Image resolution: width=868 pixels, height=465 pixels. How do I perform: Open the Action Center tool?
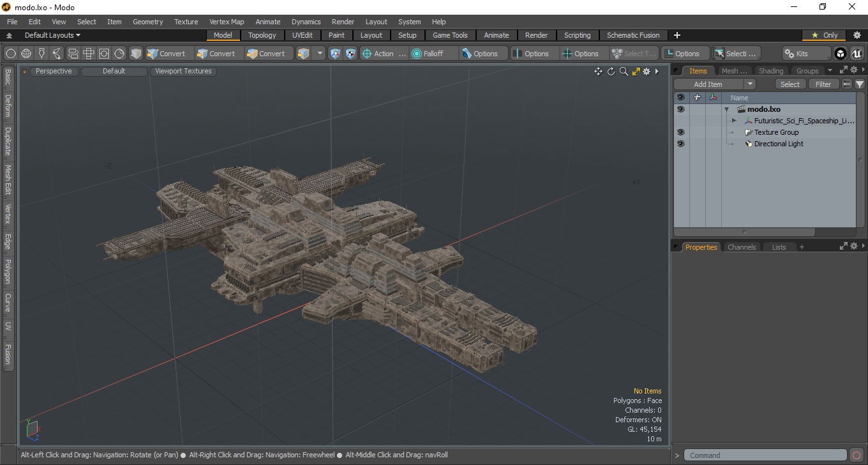click(x=384, y=54)
